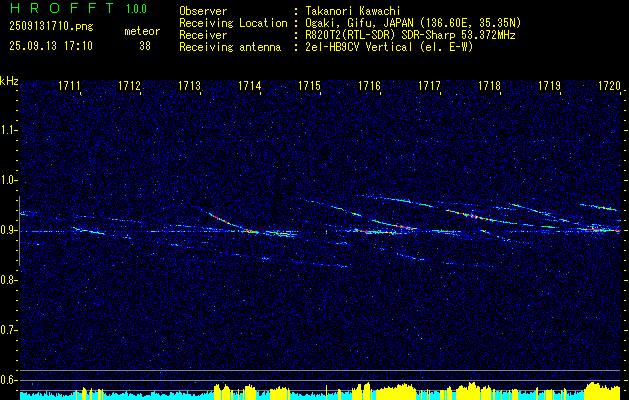Click the 1717 time marker

click(x=429, y=85)
